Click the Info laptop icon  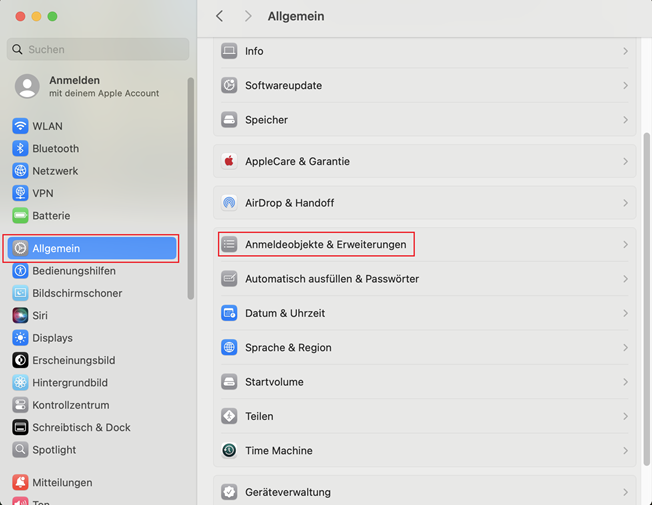(229, 51)
